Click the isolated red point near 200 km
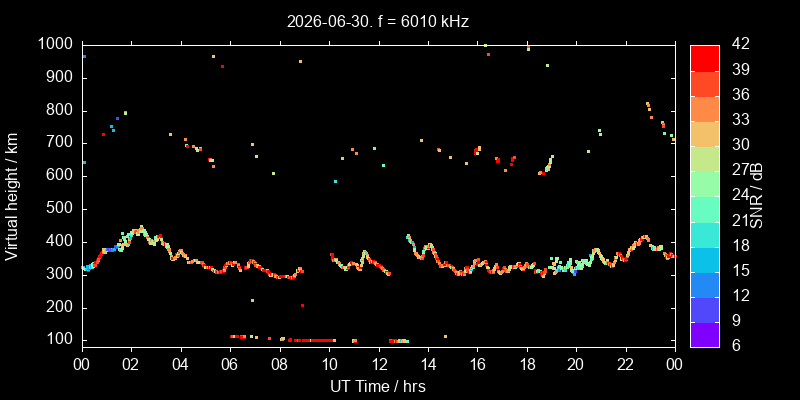800x400 pixels. tap(303, 305)
